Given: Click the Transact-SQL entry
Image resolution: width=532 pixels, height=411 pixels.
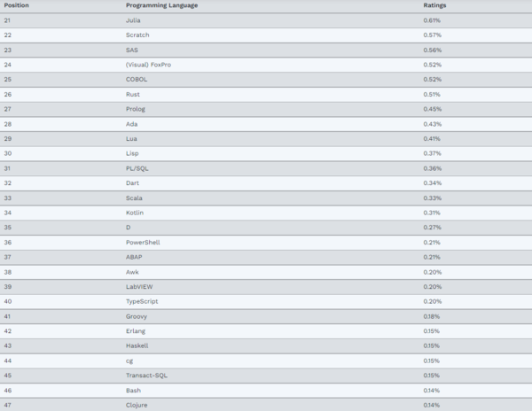Looking at the screenshot, I should 146,375.
